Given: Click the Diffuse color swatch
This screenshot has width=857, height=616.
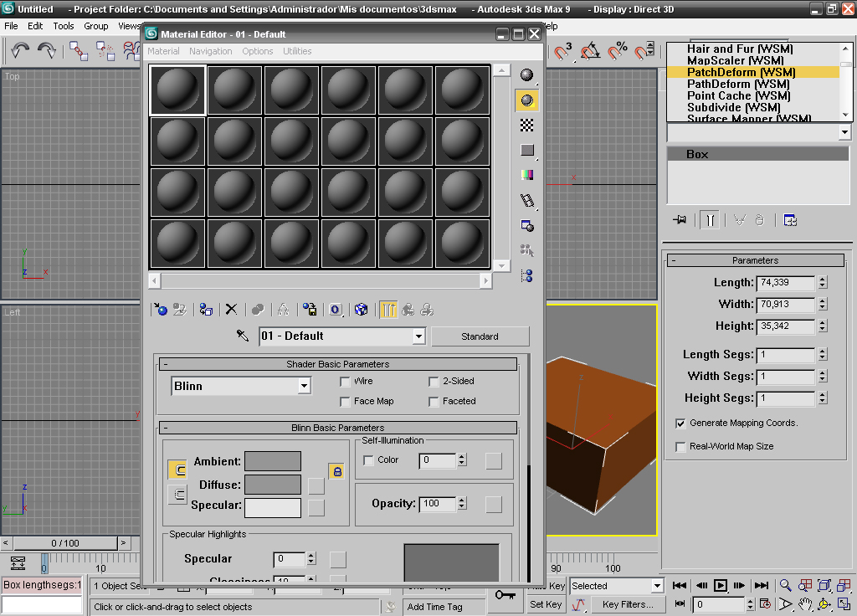Looking at the screenshot, I should [273, 485].
